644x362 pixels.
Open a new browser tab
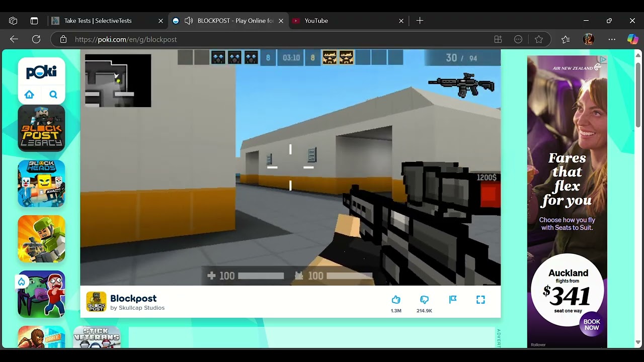tap(420, 21)
